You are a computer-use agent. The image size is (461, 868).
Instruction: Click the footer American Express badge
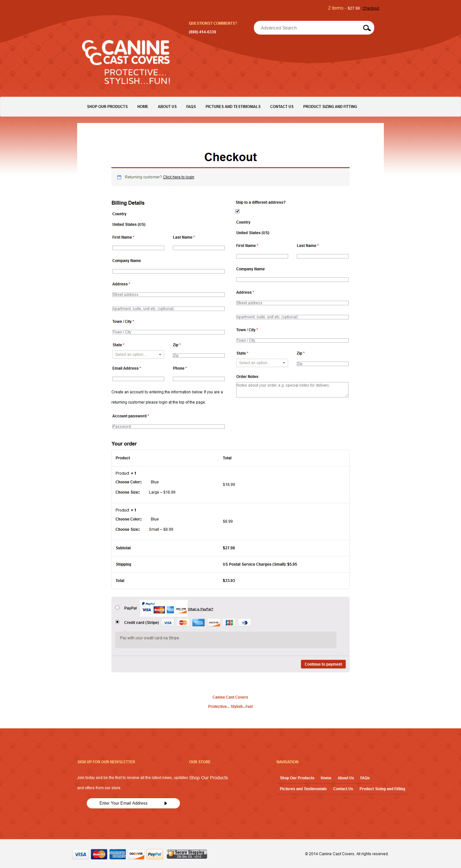(x=117, y=854)
